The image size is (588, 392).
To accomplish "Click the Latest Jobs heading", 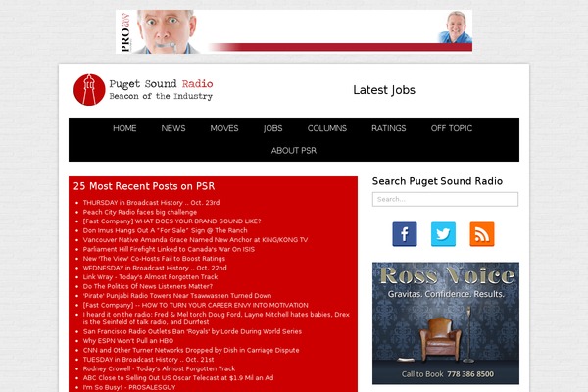I will coord(384,90).
